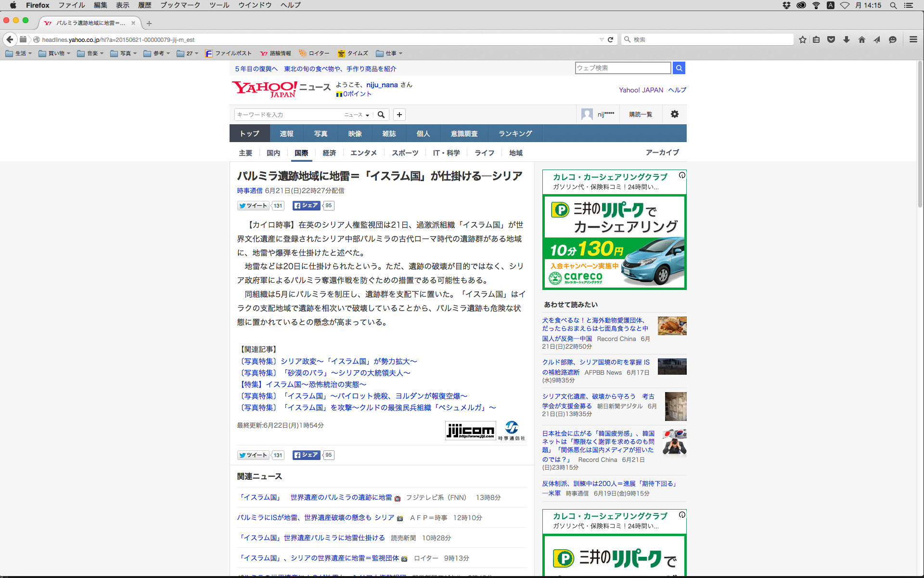924x578 pixels.
Task: Open the Firefox downloads arrow icon
Action: [x=846, y=39]
